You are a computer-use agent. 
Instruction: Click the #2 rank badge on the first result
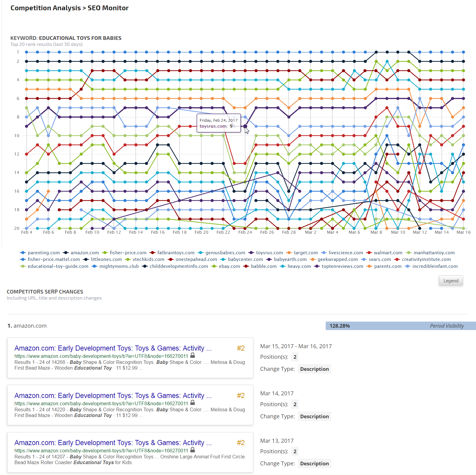[241, 348]
